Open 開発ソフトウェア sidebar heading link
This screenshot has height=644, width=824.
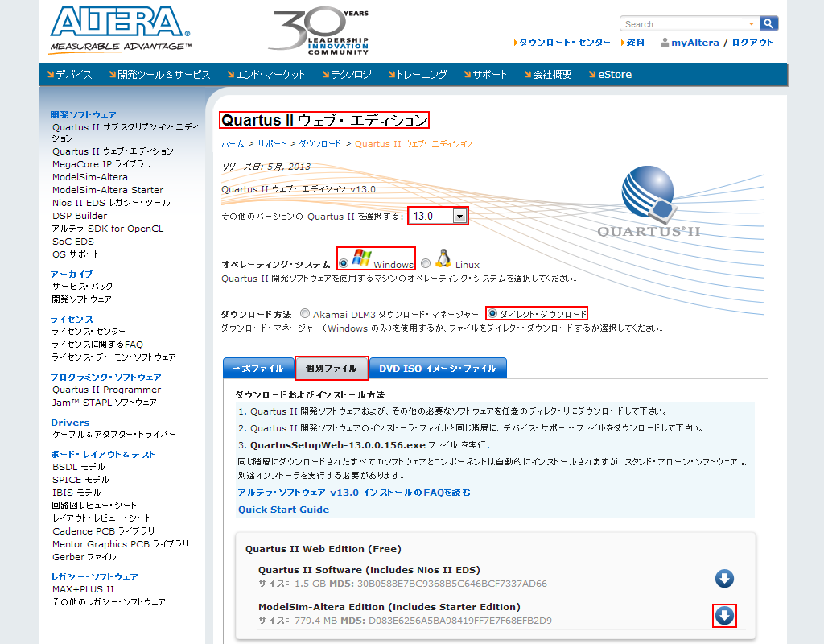pyautogui.click(x=83, y=114)
